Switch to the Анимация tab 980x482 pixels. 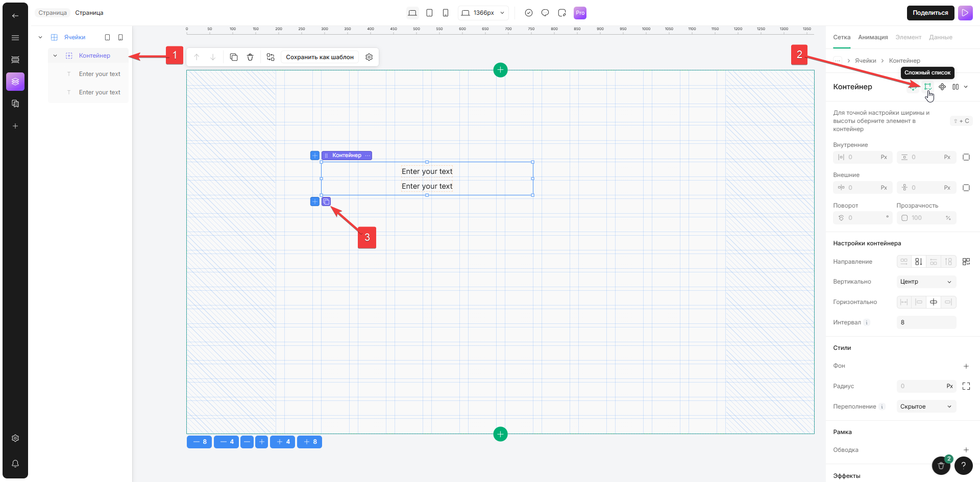(x=873, y=37)
